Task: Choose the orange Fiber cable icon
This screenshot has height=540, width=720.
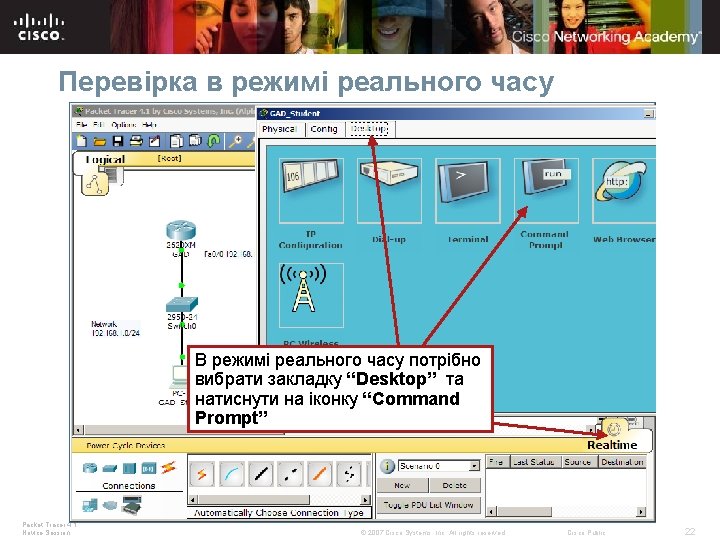Action: pos(320,474)
